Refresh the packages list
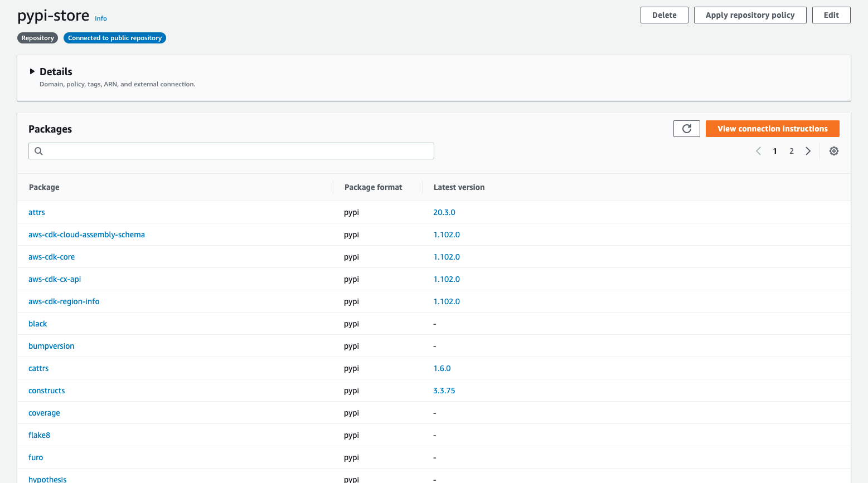868x483 pixels. [686, 129]
